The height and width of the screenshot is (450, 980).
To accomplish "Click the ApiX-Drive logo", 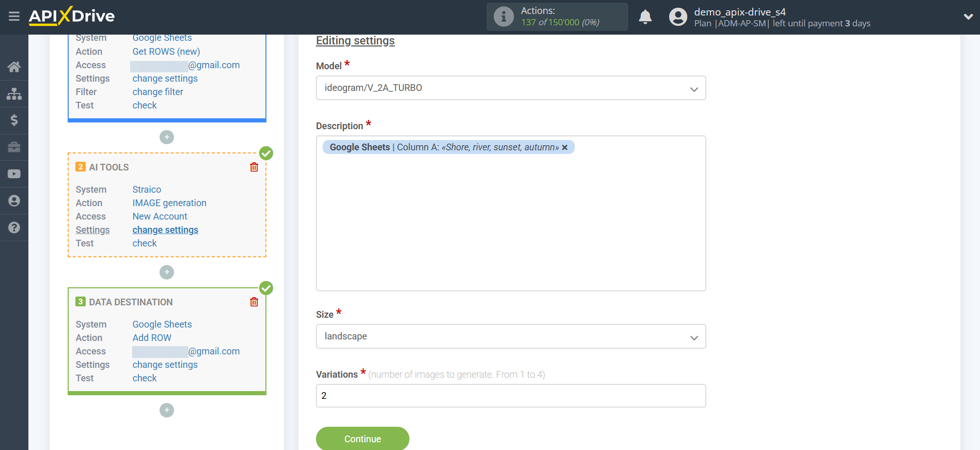I will tap(72, 16).
